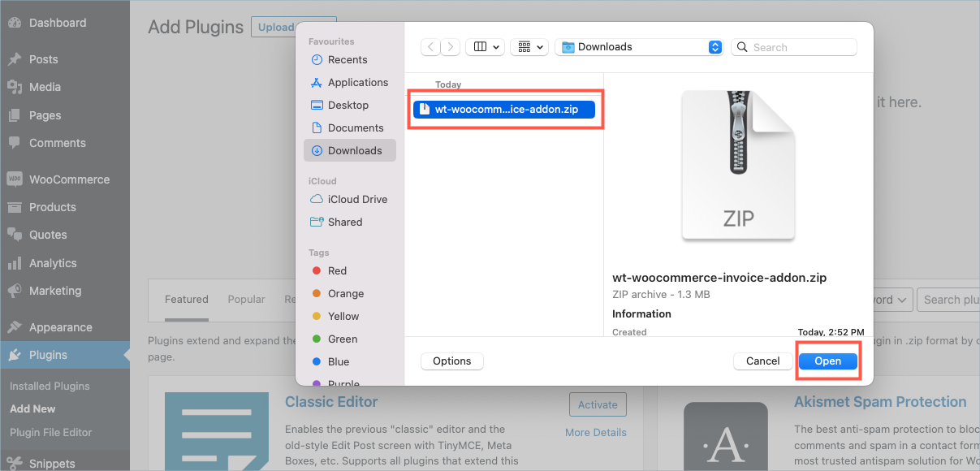Open Plugin File Editor submenu link
The image size is (980, 471).
[50, 432]
